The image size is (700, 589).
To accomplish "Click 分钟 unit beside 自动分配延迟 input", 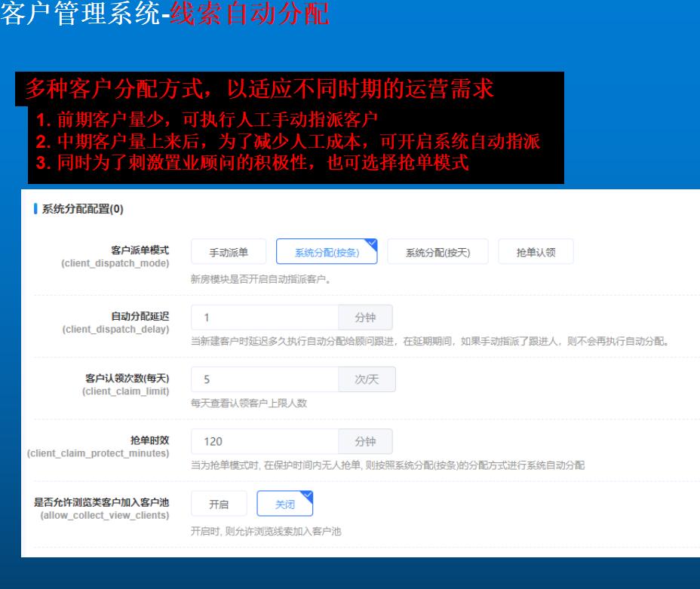I will point(365,318).
